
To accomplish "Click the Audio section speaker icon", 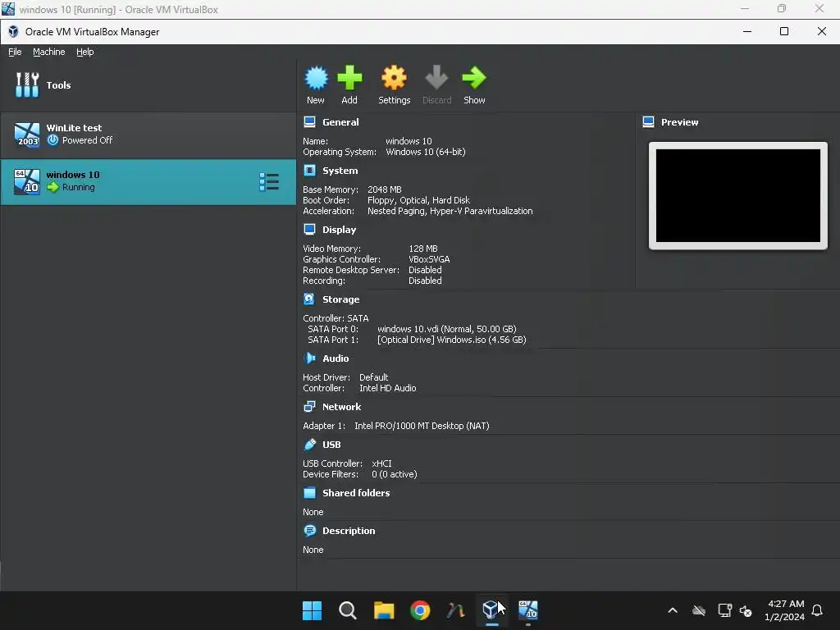I will tap(309, 358).
